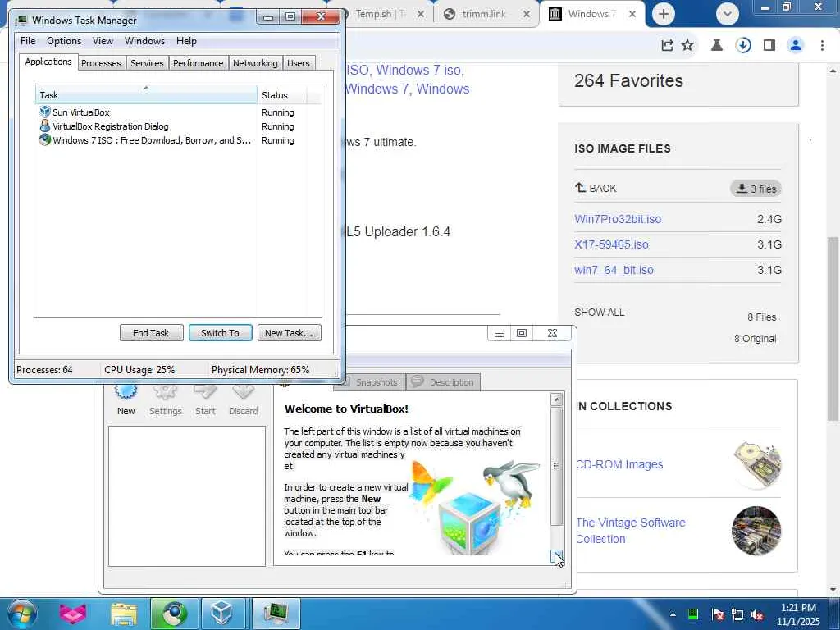Switch to Task Manager taskbar icon
The height and width of the screenshot is (630, 840).
[x=276, y=614]
